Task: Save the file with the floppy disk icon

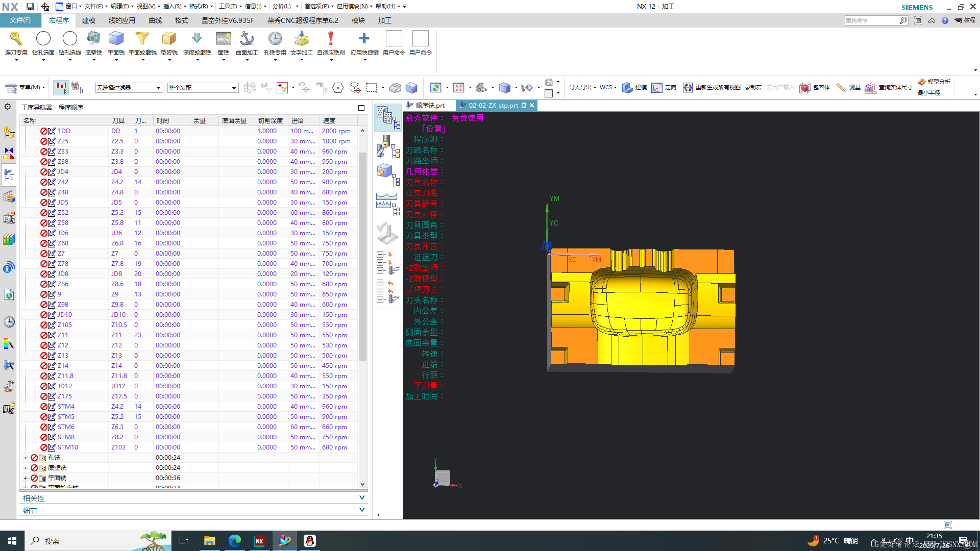Action: click(x=30, y=7)
